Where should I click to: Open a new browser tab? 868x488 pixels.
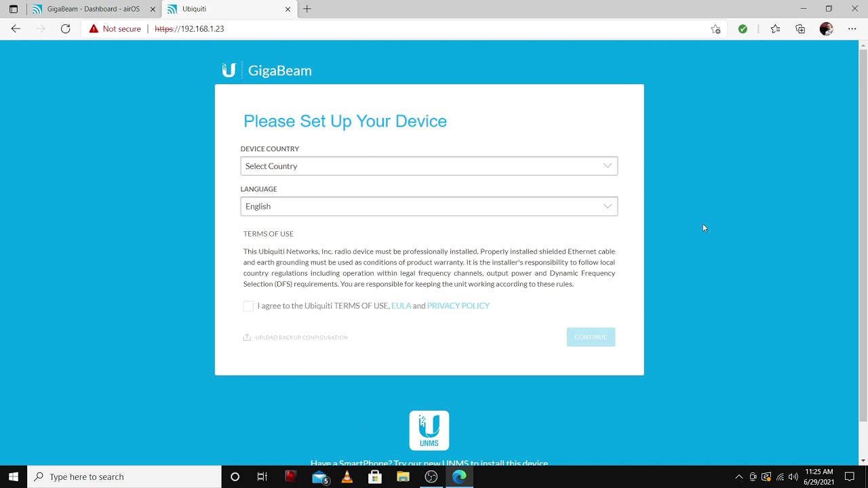pos(307,9)
